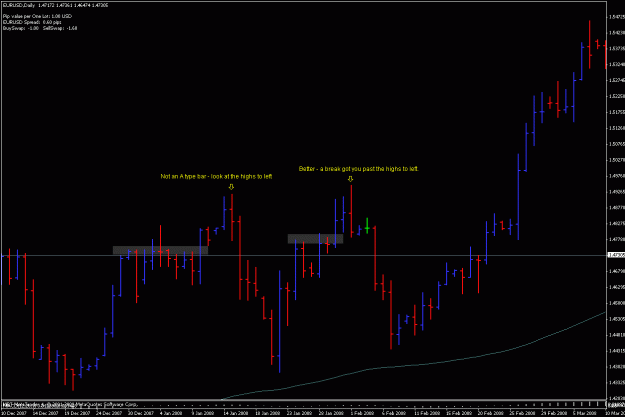Screen dimensions: 625x417
Task: Click the '6 Feb 2008' date label
Action: pyautogui.click(x=394, y=413)
